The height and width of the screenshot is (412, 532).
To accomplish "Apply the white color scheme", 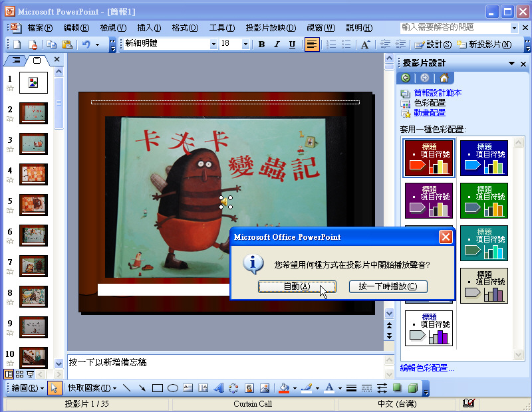I will [429, 328].
